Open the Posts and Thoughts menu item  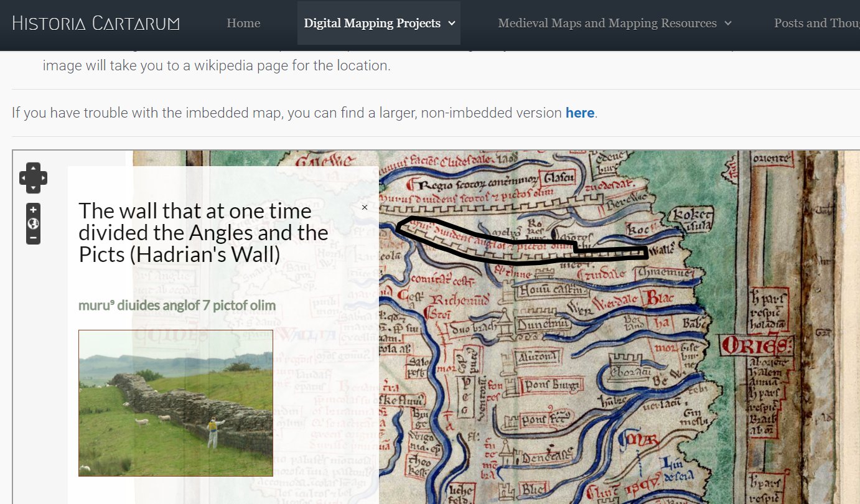point(816,23)
